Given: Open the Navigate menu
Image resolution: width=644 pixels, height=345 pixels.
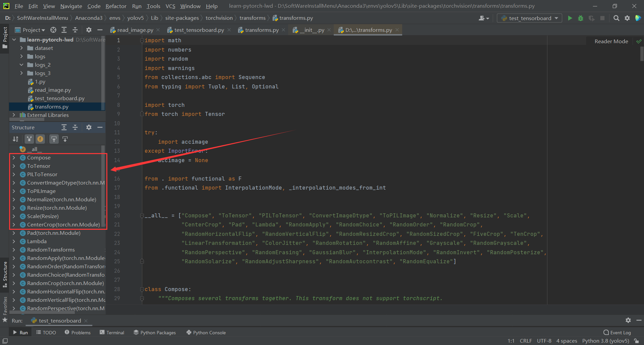Looking at the screenshot, I should [71, 6].
